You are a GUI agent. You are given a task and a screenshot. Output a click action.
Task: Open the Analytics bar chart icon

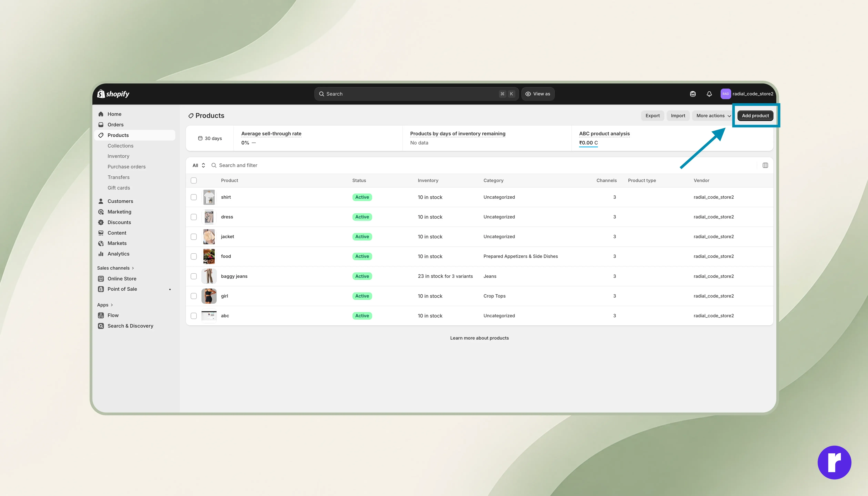[101, 254]
